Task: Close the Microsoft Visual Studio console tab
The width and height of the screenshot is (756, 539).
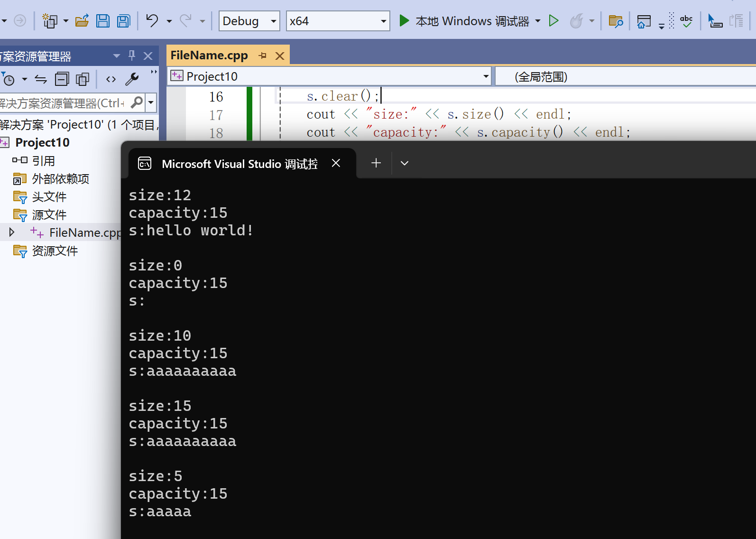Action: 336,163
